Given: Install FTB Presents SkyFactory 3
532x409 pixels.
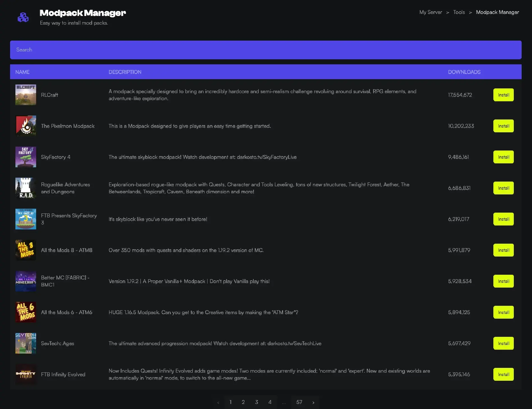Looking at the screenshot, I should [503, 219].
